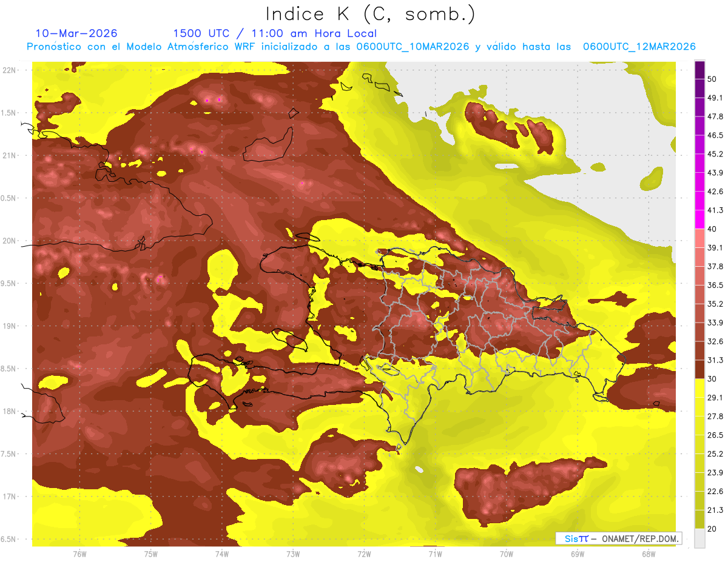Screen dimensions: 728x562
Task: Pick the dark brown swatch between 30 and 31.3
Action: (699, 369)
